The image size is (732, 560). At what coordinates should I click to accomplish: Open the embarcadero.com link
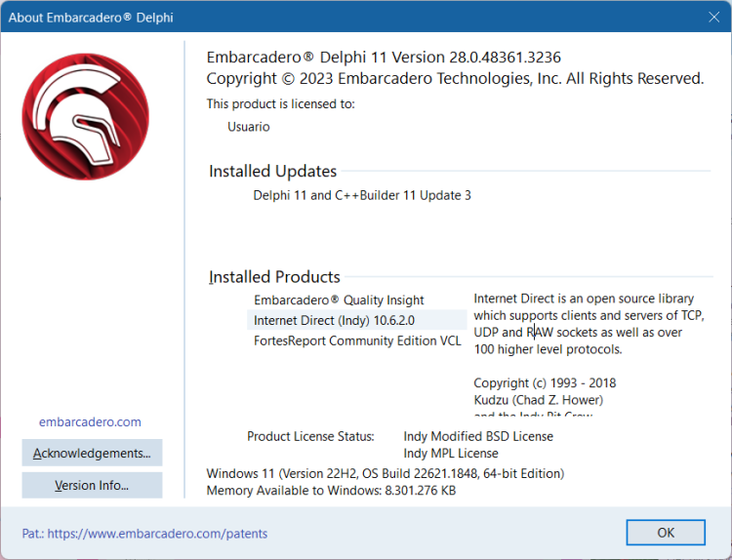point(90,421)
